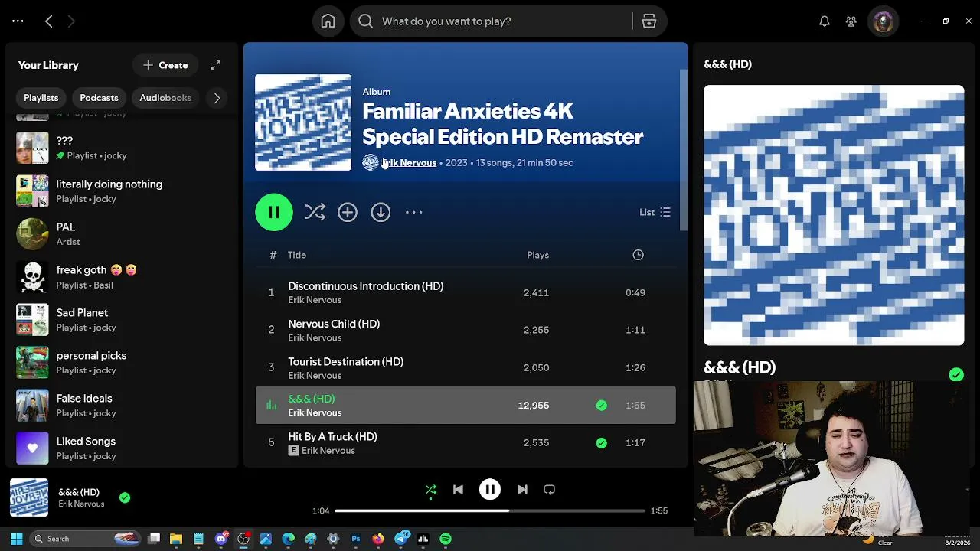Click the large cover art in Now Playing panel

834,215
